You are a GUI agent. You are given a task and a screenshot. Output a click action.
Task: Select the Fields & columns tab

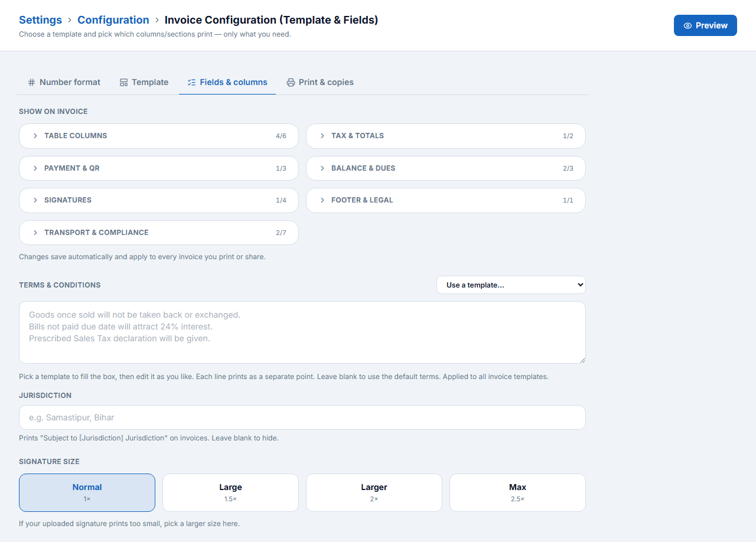click(x=227, y=82)
